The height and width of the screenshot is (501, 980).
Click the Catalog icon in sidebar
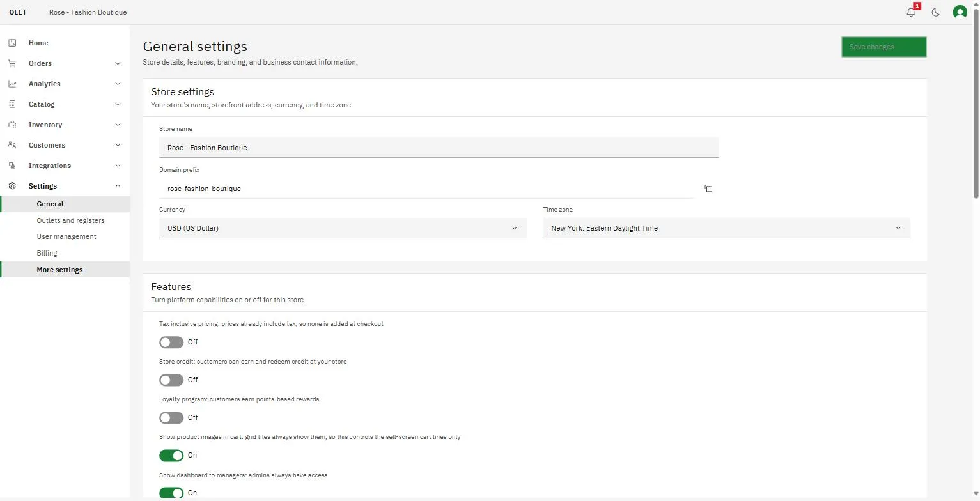12,104
